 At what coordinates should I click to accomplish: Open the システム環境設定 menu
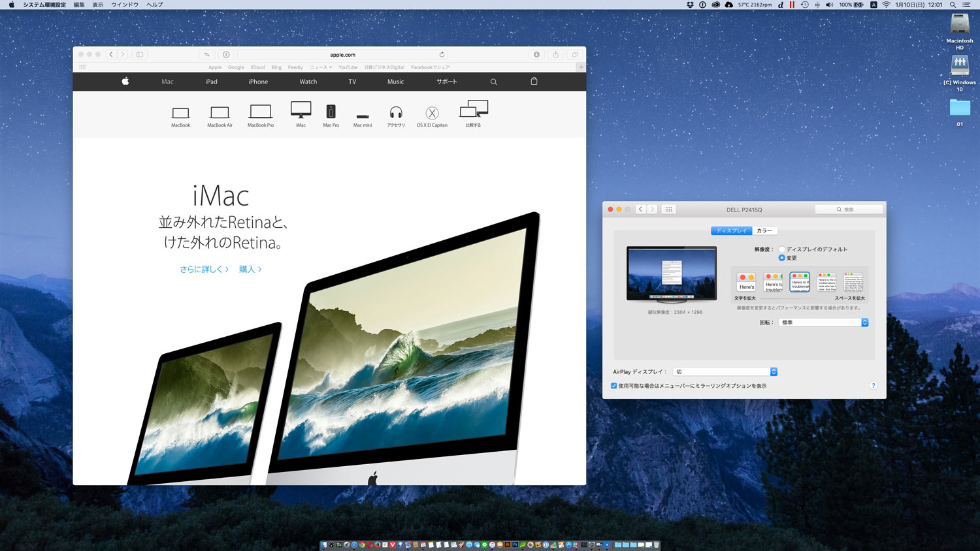pos(44,5)
